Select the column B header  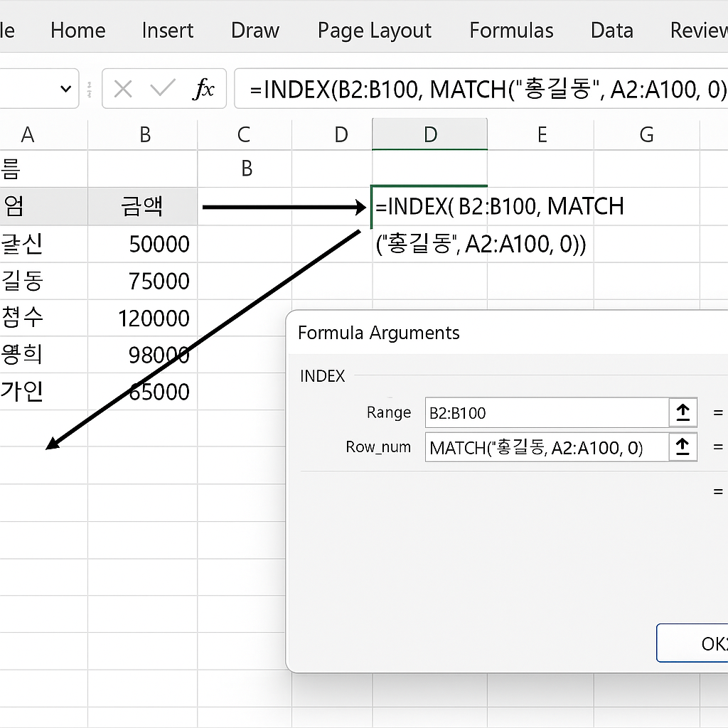tap(144, 134)
